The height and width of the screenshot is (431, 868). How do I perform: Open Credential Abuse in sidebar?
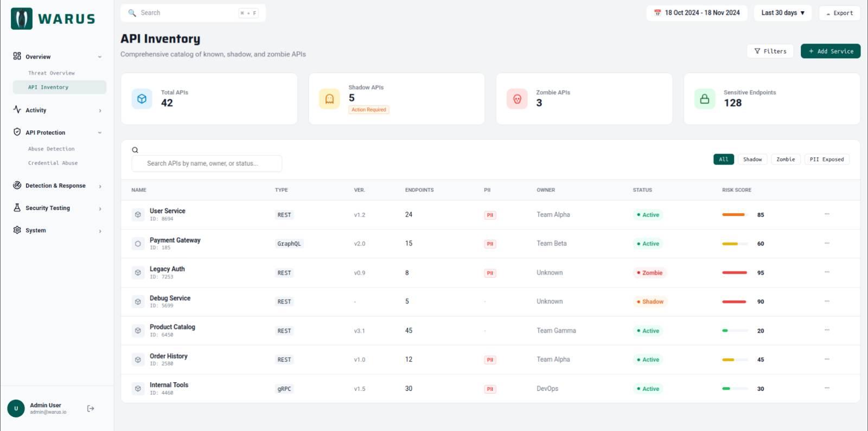(x=53, y=163)
